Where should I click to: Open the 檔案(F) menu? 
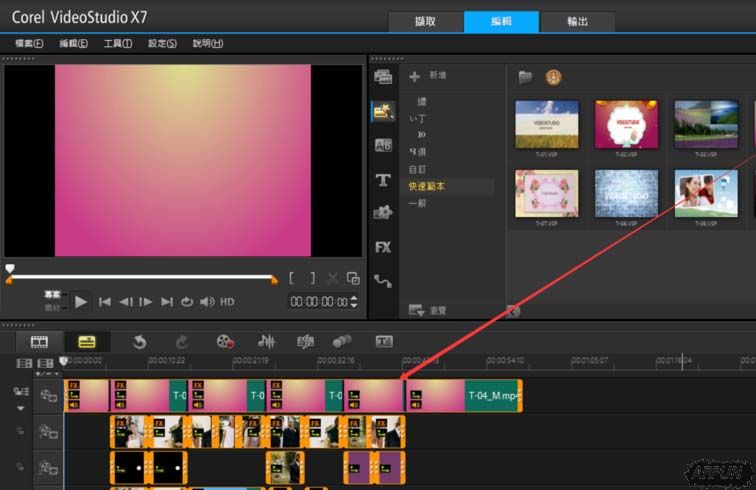(29, 44)
